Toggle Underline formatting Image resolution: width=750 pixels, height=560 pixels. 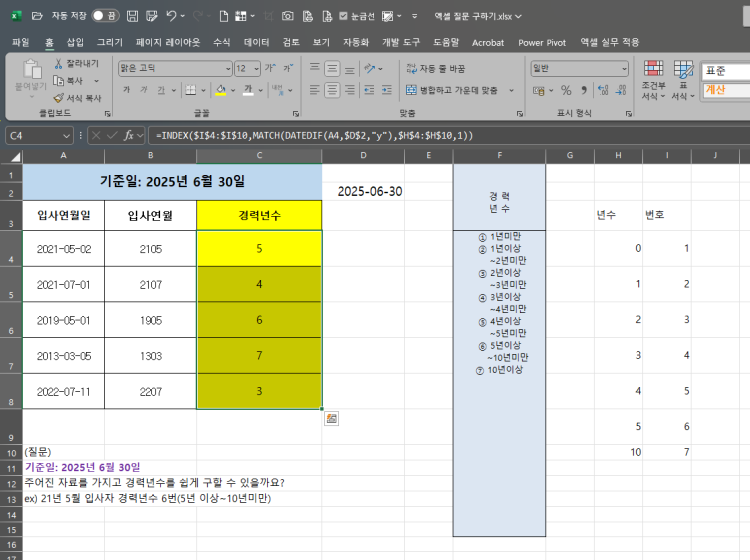pos(161,90)
